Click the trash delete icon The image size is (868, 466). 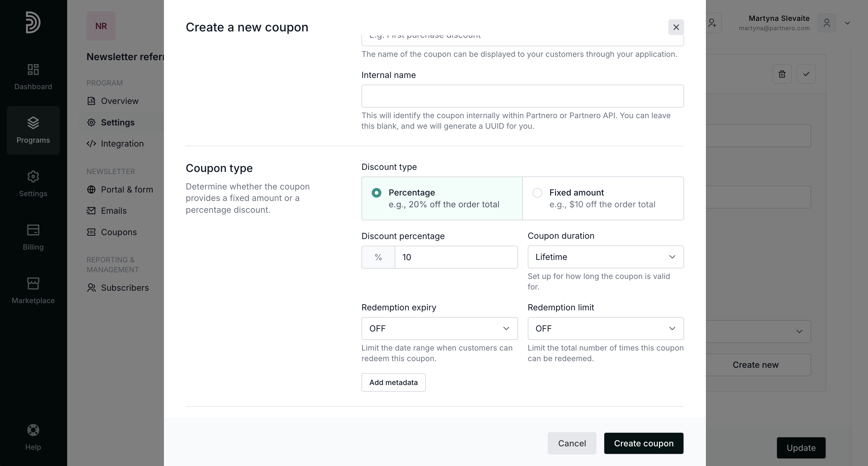coord(782,74)
